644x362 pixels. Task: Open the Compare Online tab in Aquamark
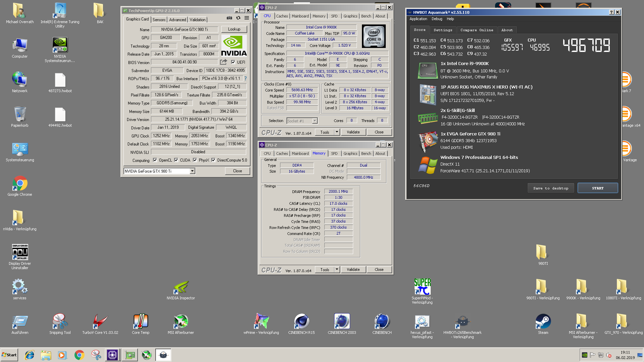coord(477,30)
